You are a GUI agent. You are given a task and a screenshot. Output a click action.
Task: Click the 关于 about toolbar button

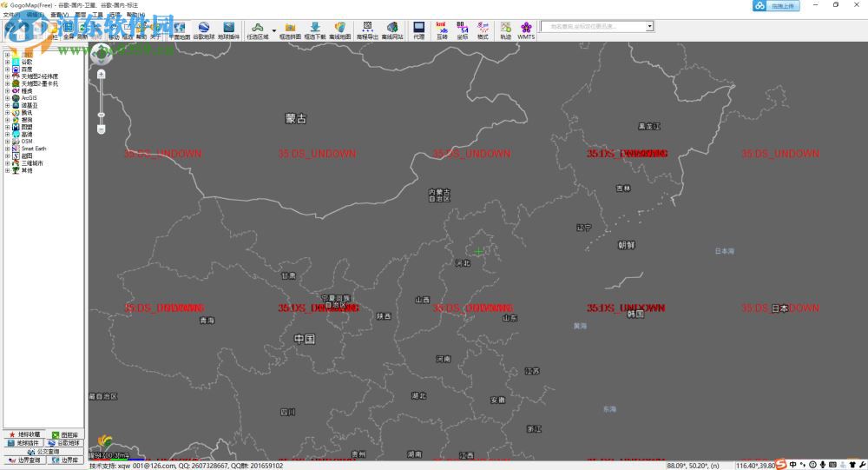[155, 31]
